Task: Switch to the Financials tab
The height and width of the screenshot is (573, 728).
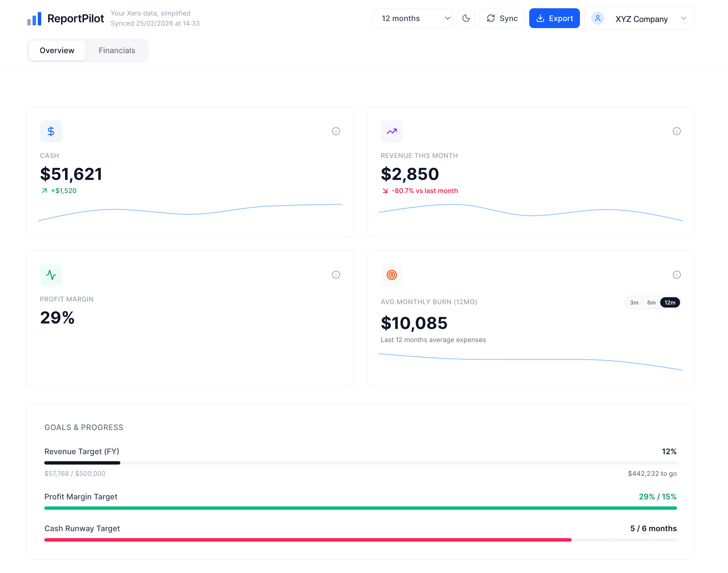Action: (x=117, y=50)
